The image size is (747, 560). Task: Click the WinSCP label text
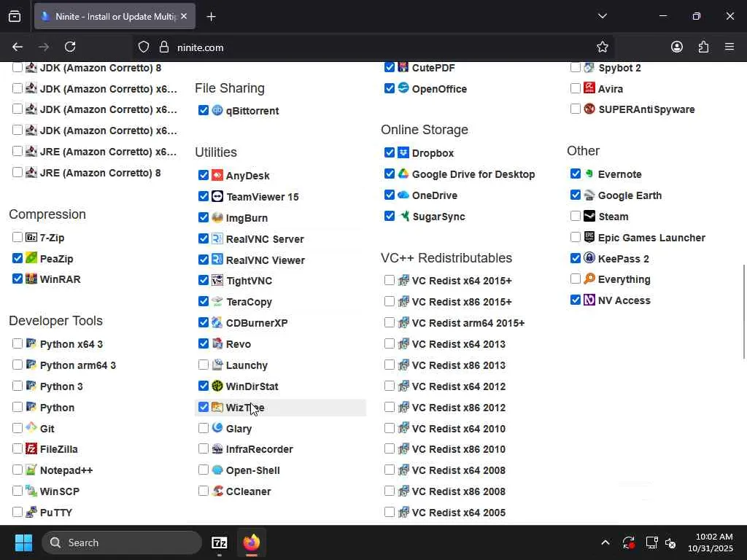click(x=60, y=491)
